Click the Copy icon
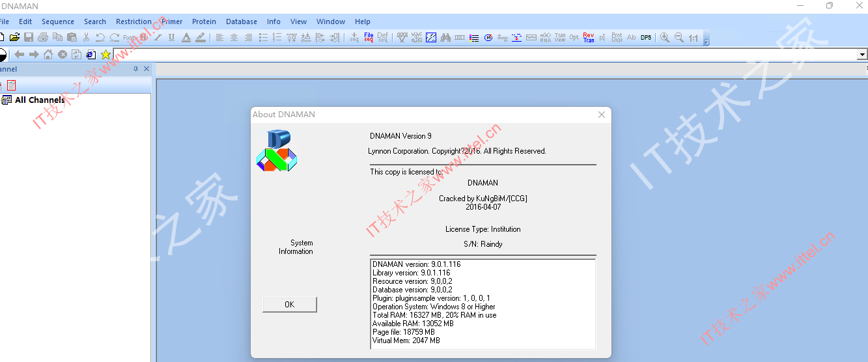 tap(57, 38)
